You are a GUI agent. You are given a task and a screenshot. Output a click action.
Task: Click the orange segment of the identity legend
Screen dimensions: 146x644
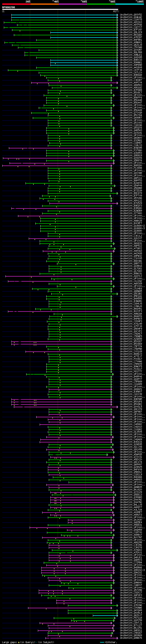click(x=45, y=4)
